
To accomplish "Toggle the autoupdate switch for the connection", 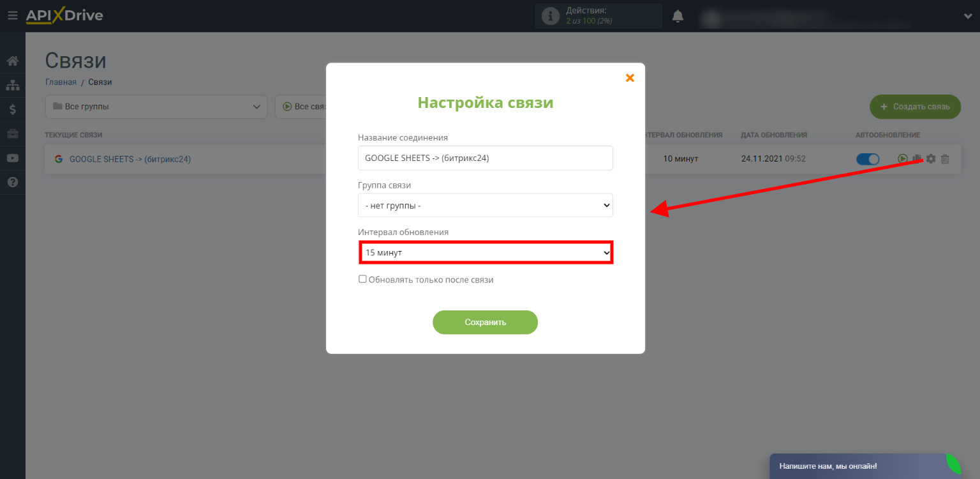I will (868, 159).
